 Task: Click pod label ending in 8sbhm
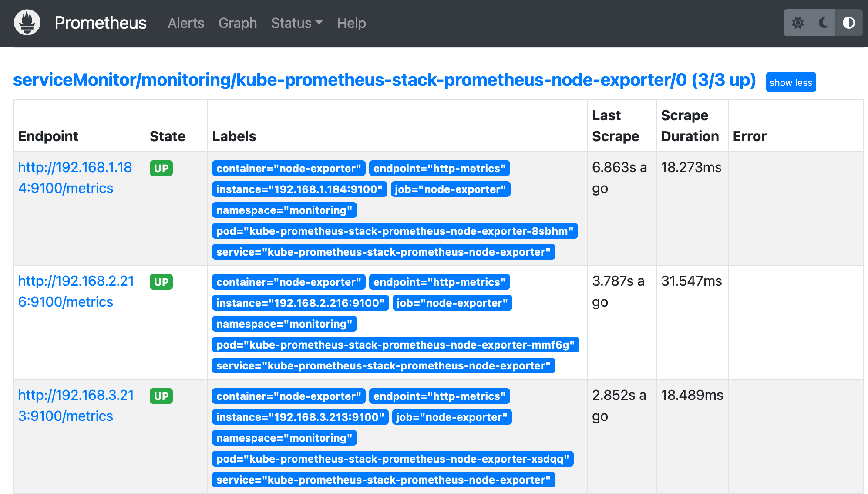(394, 231)
